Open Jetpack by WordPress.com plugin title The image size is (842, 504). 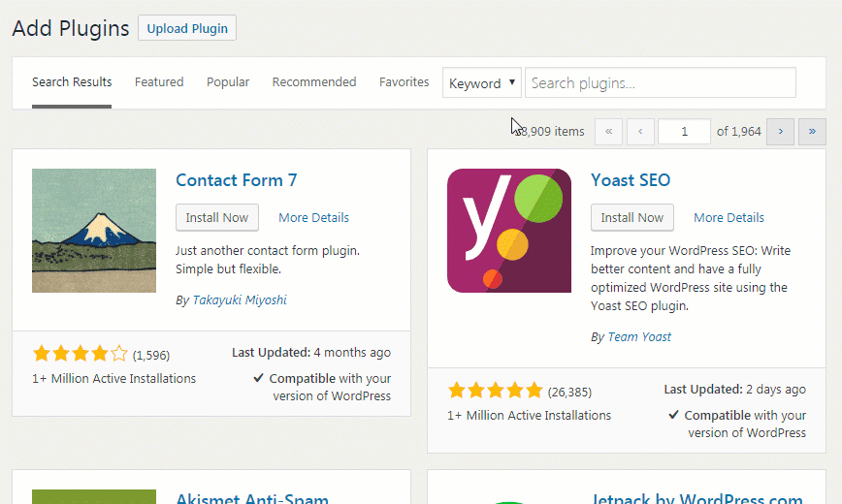coord(697,498)
